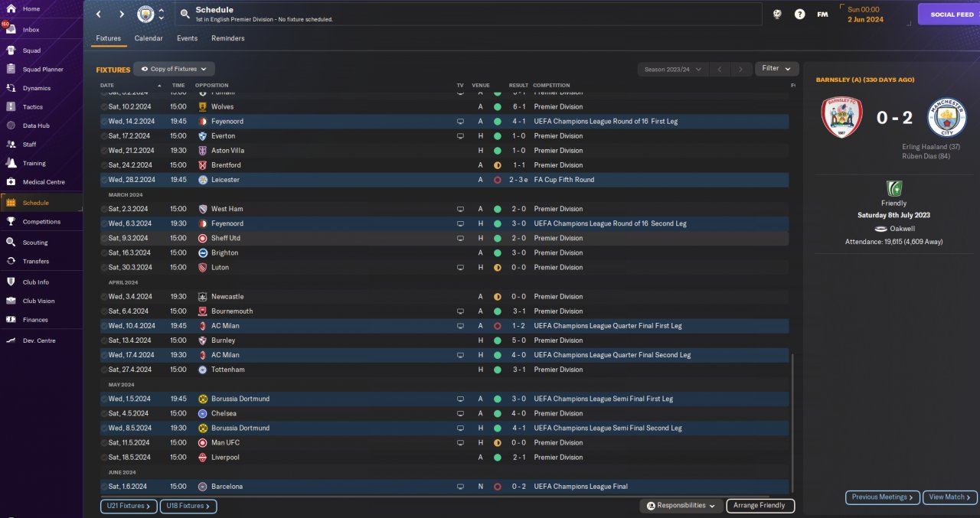Open Tactics in the sidebar
This screenshot has width=980, height=518.
41,107
